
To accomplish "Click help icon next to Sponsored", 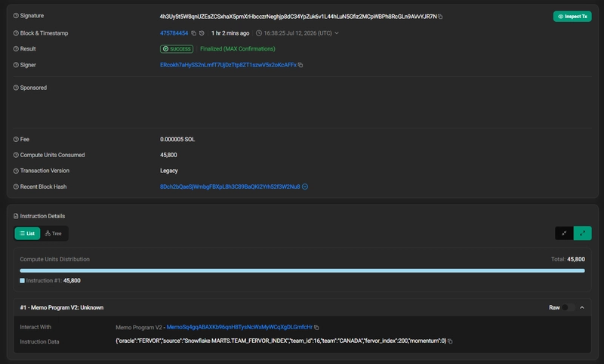I will (16, 88).
